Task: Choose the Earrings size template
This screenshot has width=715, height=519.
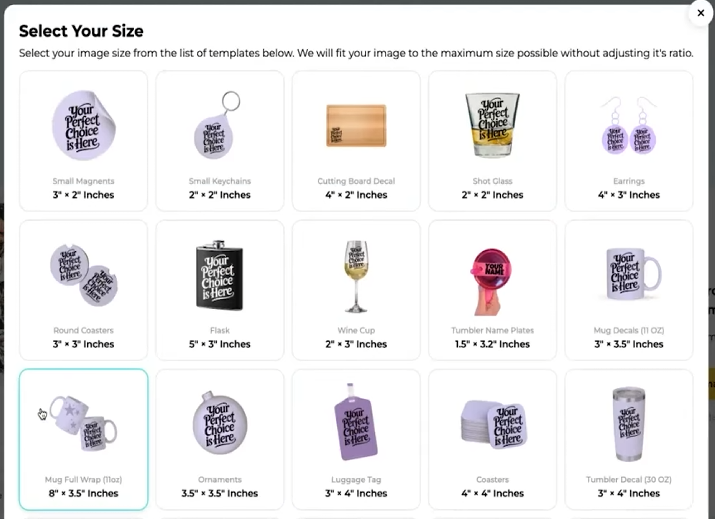Action: tap(629, 141)
